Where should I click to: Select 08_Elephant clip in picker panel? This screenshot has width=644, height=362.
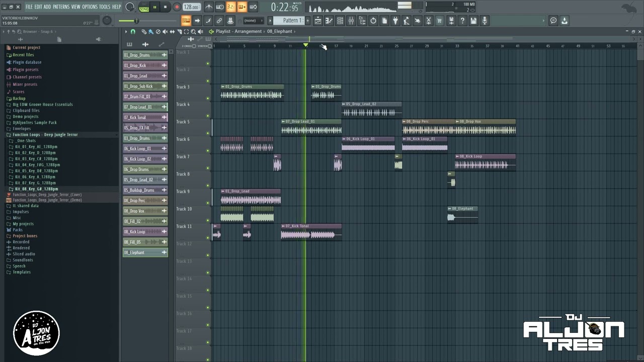[x=145, y=252]
